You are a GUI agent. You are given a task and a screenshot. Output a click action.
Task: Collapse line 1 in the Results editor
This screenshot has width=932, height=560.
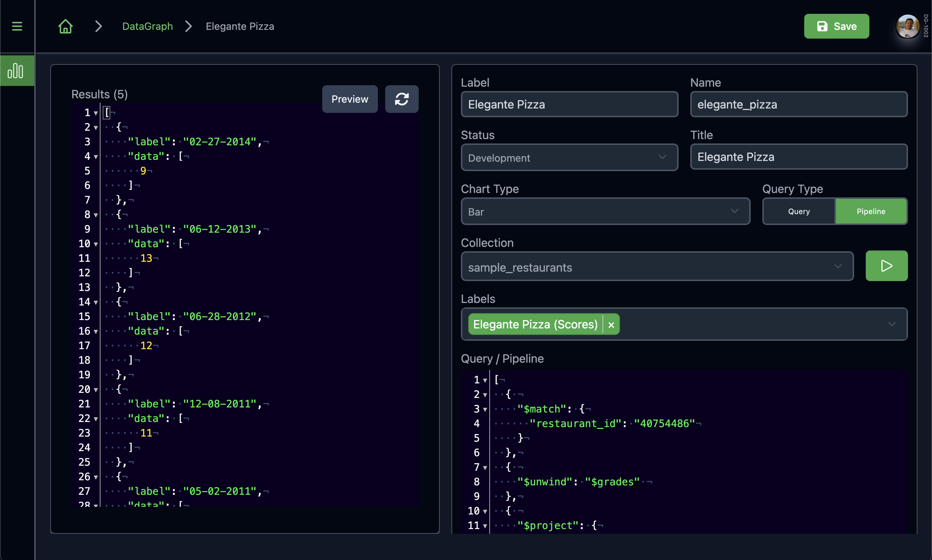pos(95,113)
